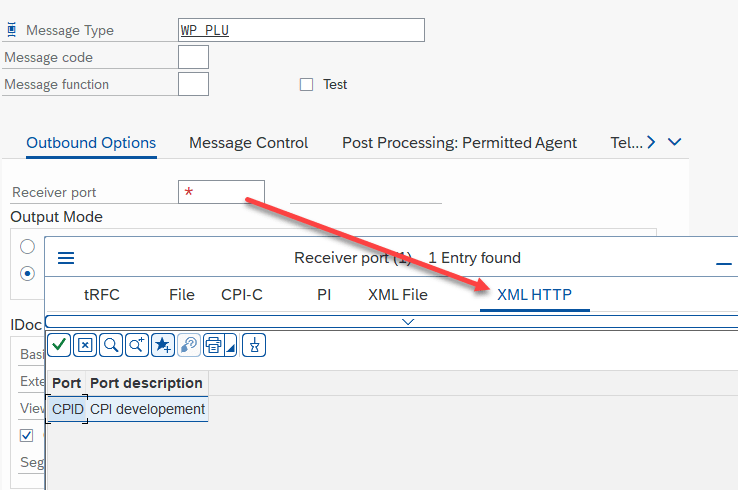Select the second Output Mode radio button
Screen dimensions: 738x490
pos(28,273)
